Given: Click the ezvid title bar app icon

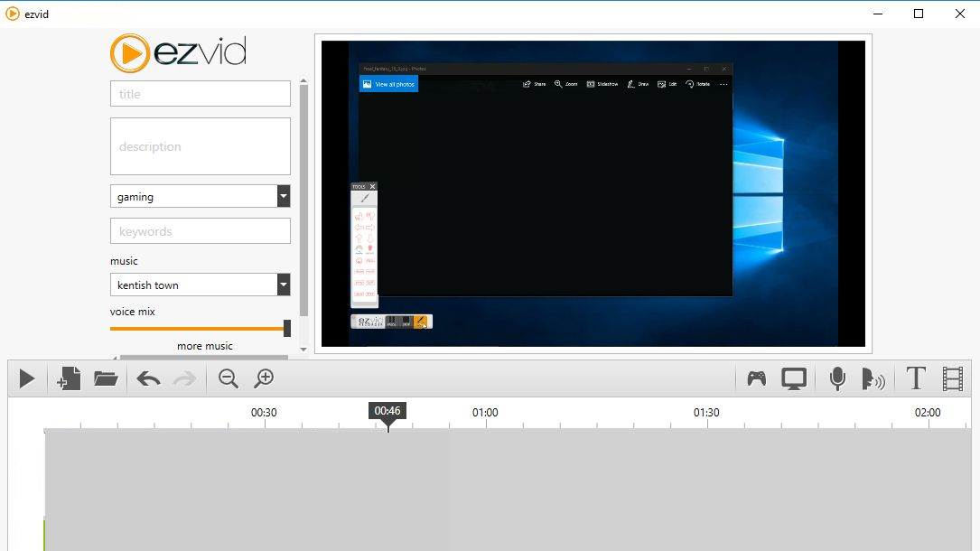Looking at the screenshot, I should click(12, 14).
